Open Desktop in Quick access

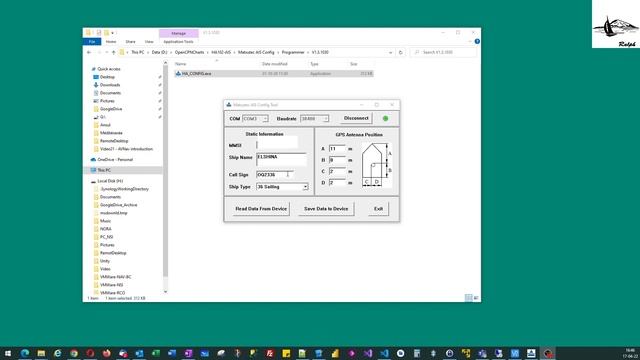[x=107, y=77]
